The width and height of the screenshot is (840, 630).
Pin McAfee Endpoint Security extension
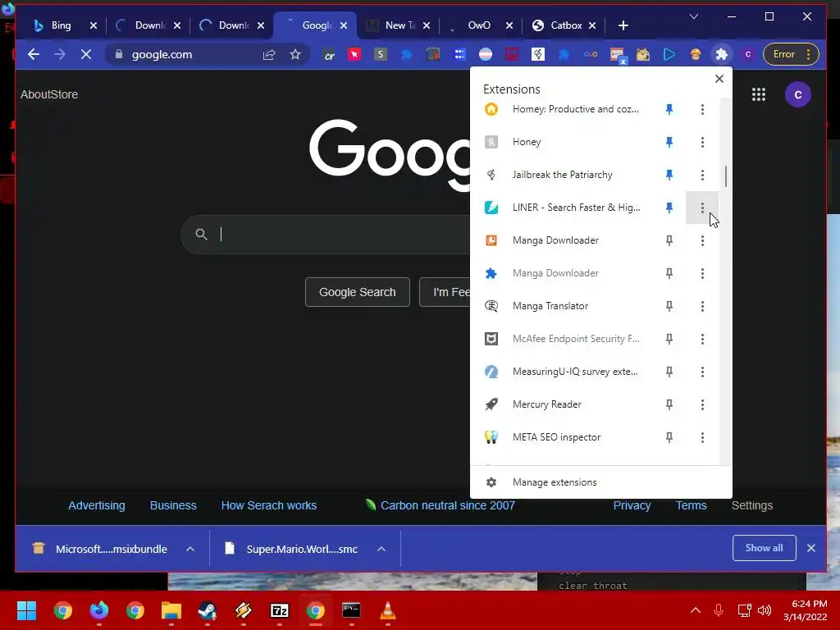pyautogui.click(x=669, y=339)
